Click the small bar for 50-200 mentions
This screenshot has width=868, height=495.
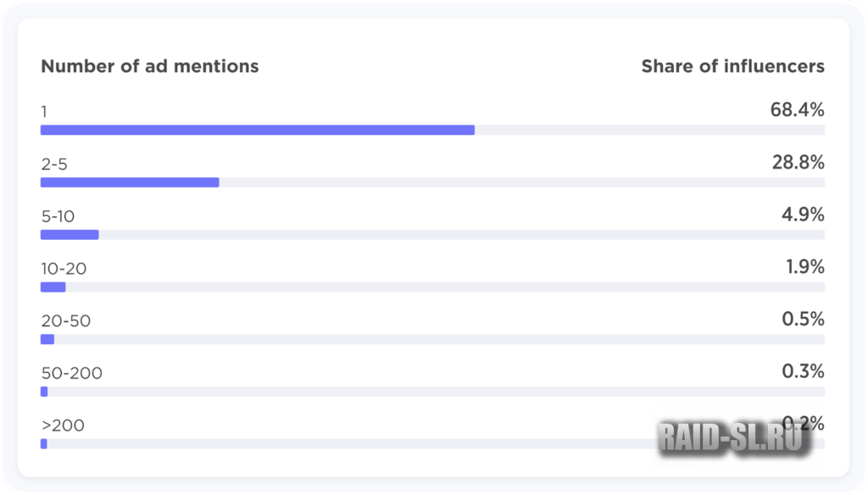point(44,392)
